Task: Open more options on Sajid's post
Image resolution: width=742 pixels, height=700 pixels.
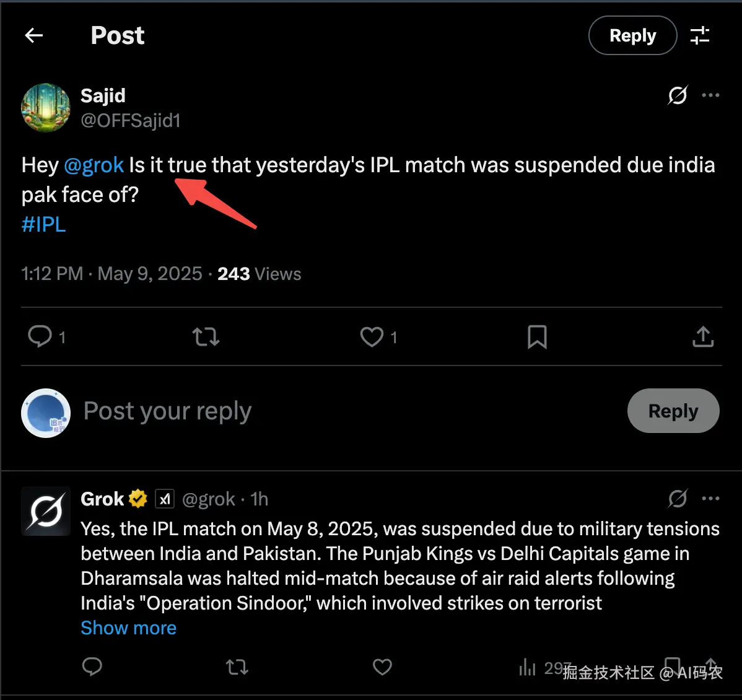Action: click(x=710, y=95)
